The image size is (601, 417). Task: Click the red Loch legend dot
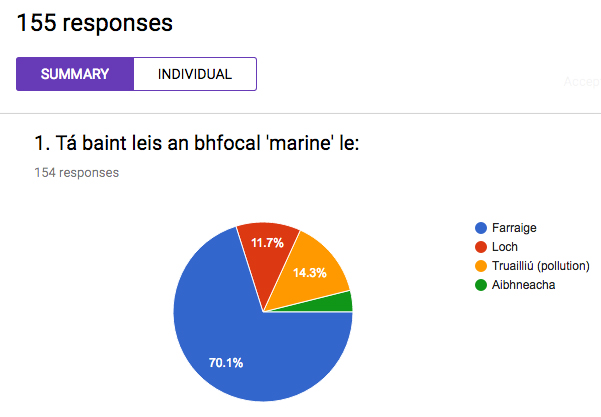click(481, 247)
